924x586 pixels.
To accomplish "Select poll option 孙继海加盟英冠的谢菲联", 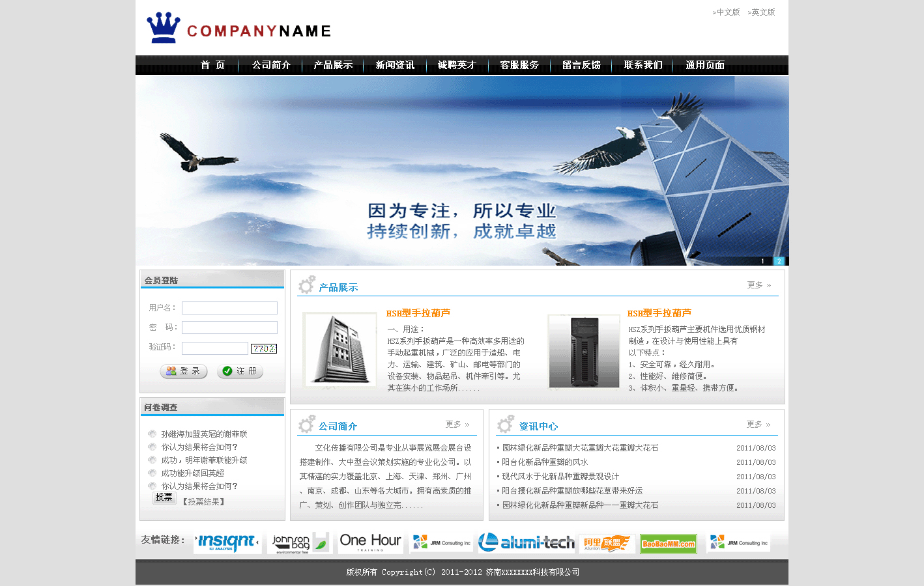I will (x=152, y=434).
